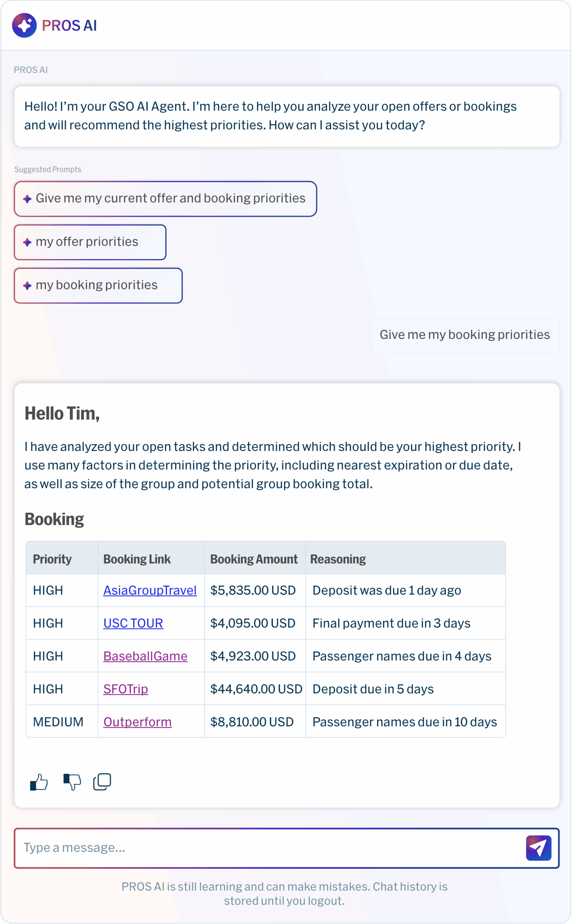The image size is (573, 924).
Task: Click the thumbs down feedback icon
Action: (x=72, y=781)
